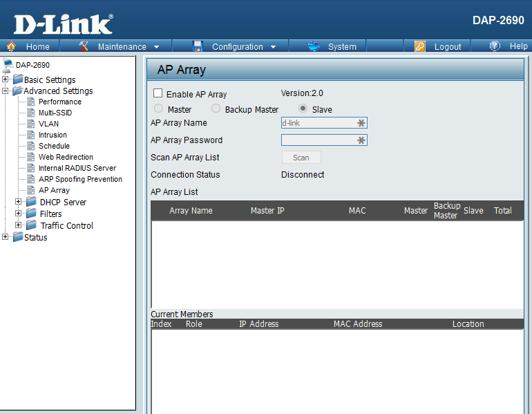This screenshot has height=414, width=532.
Task: Click the Traffic Control folder icon
Action: tap(32, 225)
